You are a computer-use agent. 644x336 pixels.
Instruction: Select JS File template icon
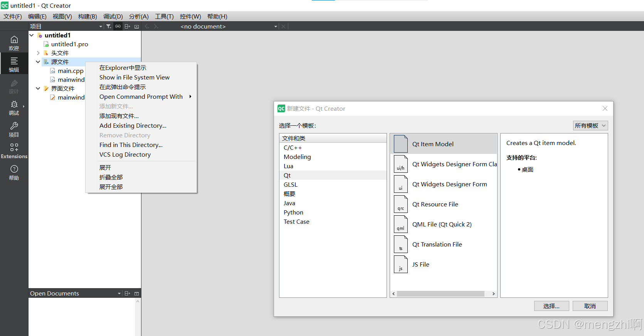[x=401, y=264]
